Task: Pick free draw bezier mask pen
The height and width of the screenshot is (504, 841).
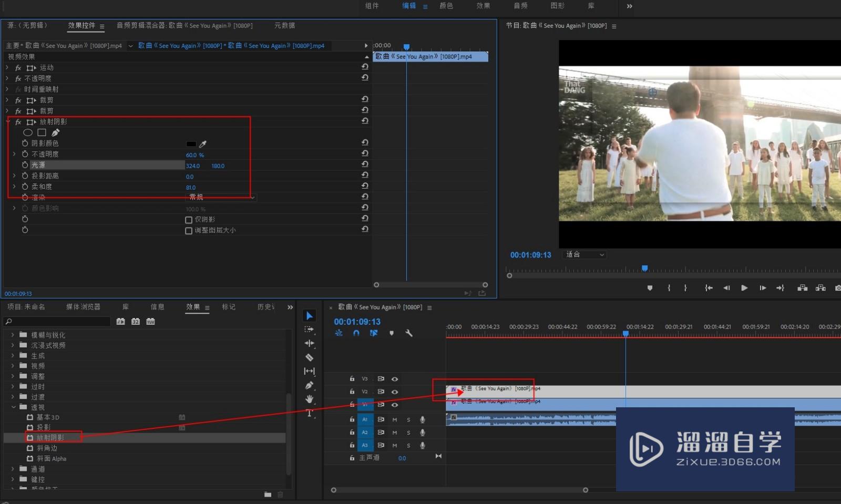Action: pos(55,132)
